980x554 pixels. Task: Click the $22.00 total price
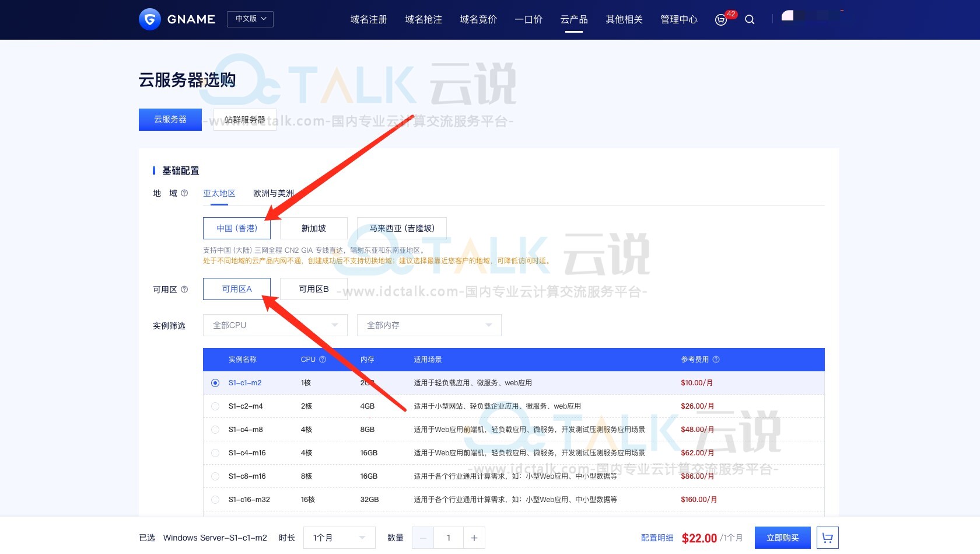pyautogui.click(x=699, y=538)
